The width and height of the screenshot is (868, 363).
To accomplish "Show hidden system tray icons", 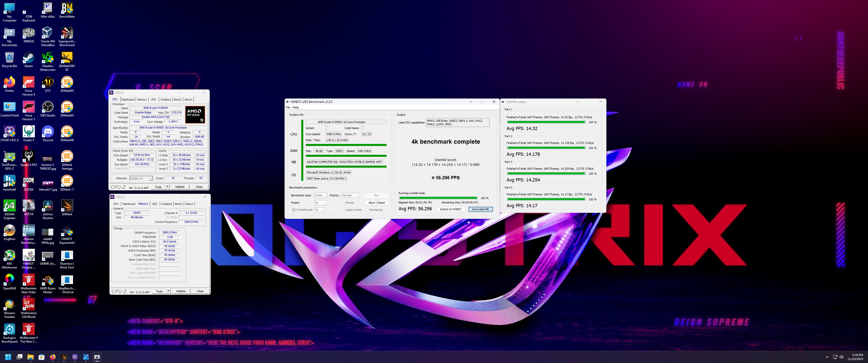I will pos(827,357).
